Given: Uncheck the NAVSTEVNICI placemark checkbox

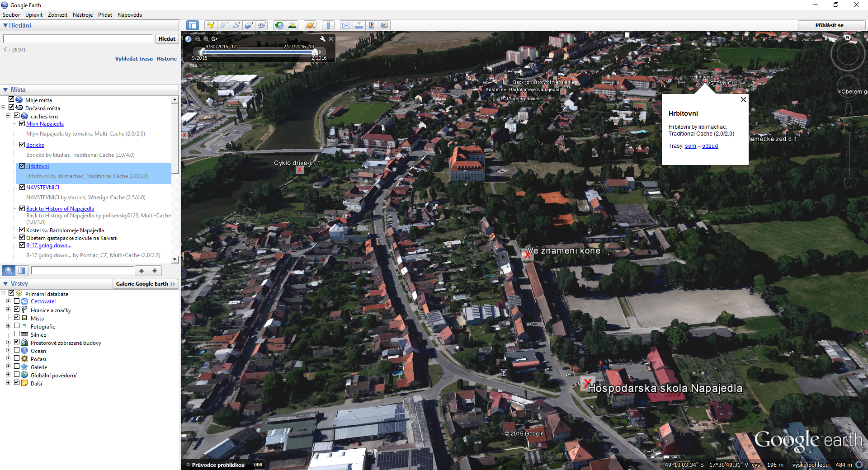Looking at the screenshot, I should click(22, 187).
